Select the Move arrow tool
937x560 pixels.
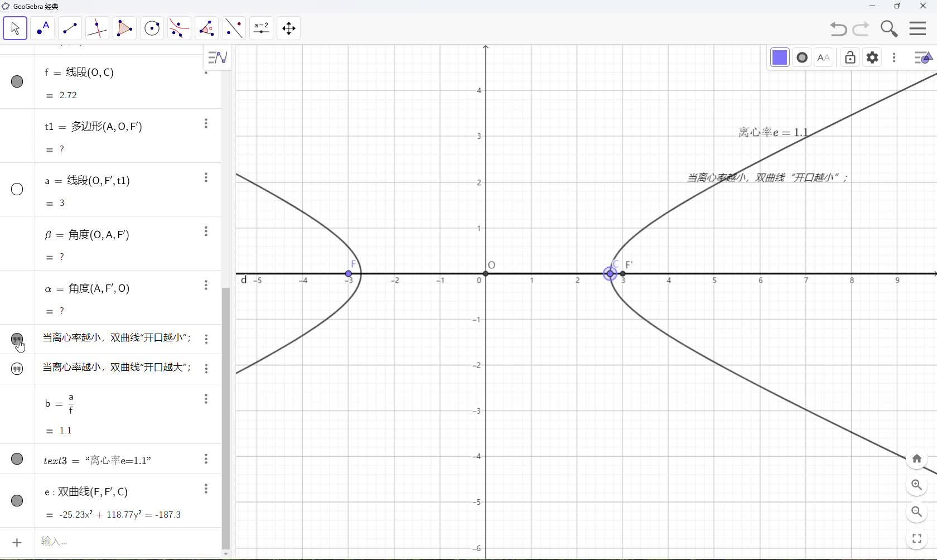15,28
